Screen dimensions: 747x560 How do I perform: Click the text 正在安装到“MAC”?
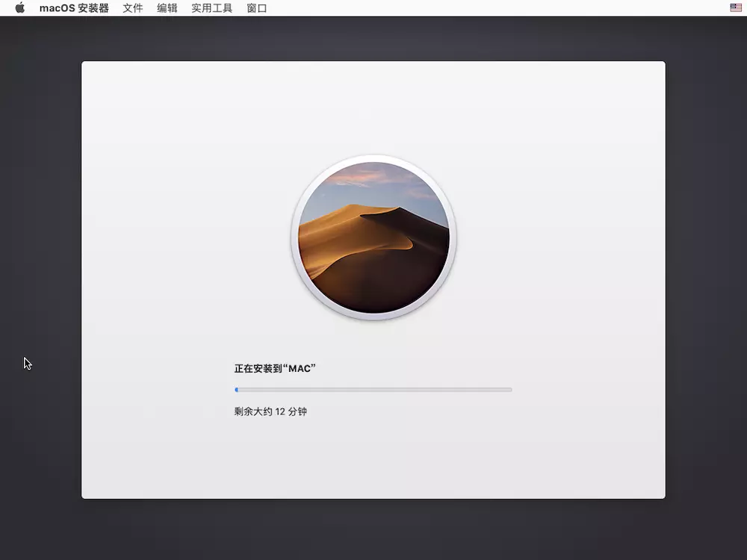click(275, 368)
